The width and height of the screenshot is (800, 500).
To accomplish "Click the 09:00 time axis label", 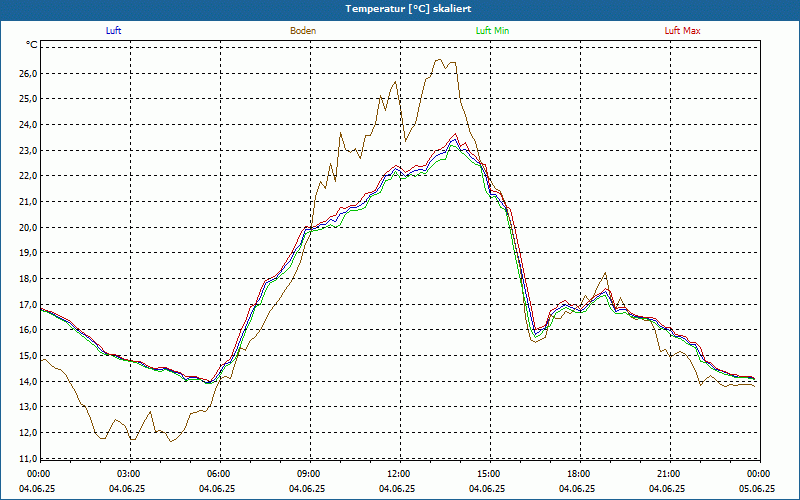I will click(309, 474).
